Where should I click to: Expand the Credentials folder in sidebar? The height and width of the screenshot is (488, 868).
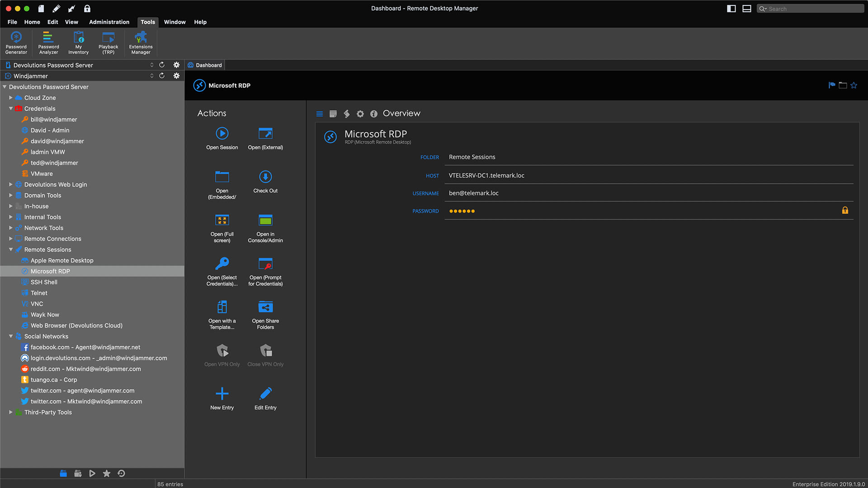point(12,108)
